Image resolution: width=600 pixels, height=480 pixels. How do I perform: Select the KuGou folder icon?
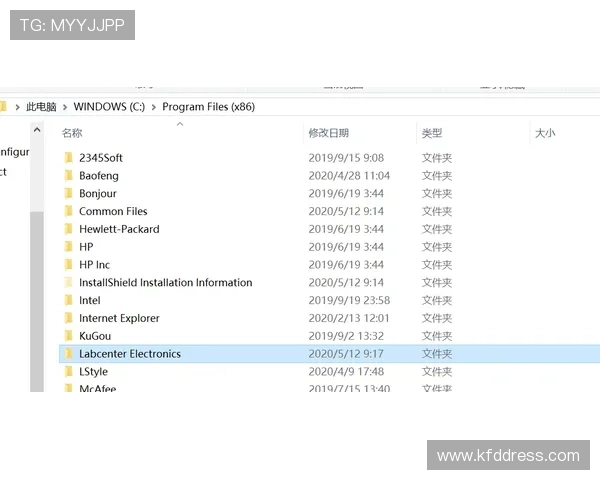tap(68, 336)
